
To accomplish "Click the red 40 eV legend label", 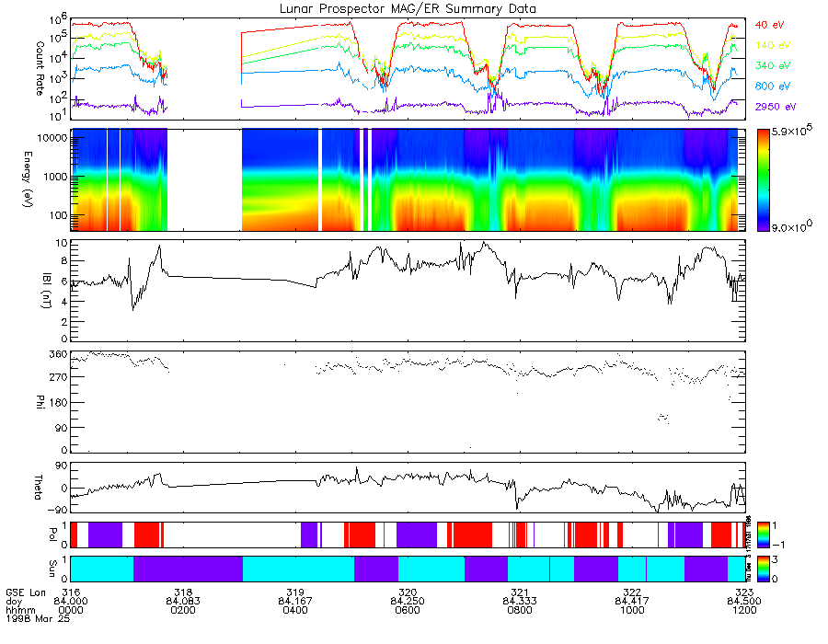I will click(769, 25).
